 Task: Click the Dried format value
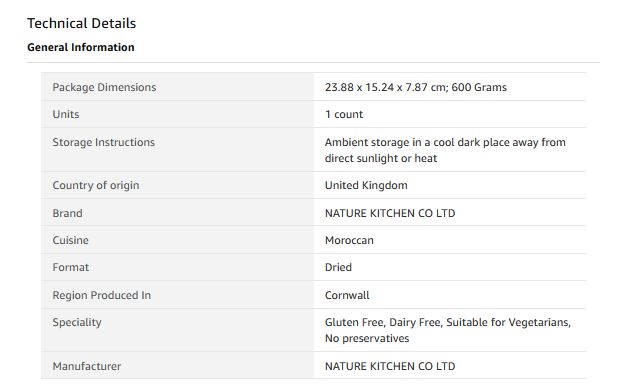click(x=338, y=267)
